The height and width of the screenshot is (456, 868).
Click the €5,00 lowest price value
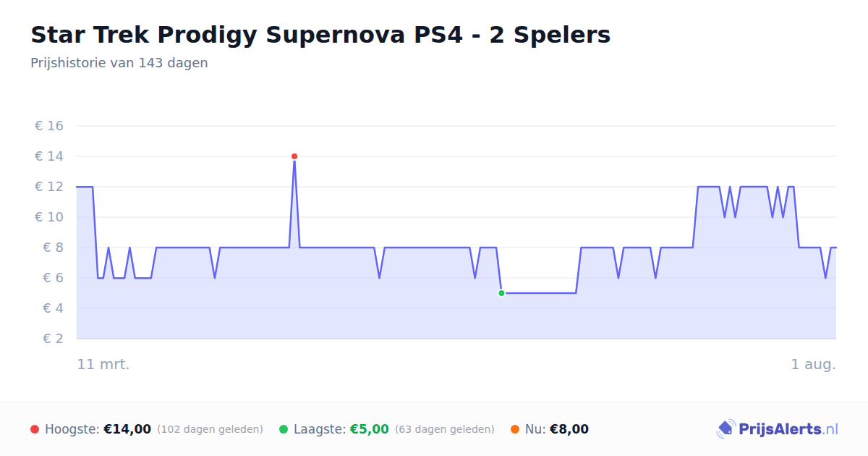coord(370,429)
